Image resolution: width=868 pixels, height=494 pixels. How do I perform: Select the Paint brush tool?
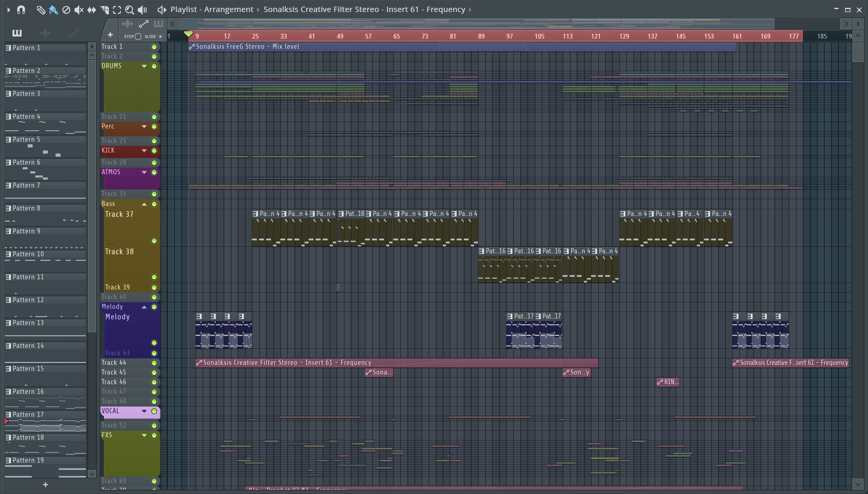[53, 10]
